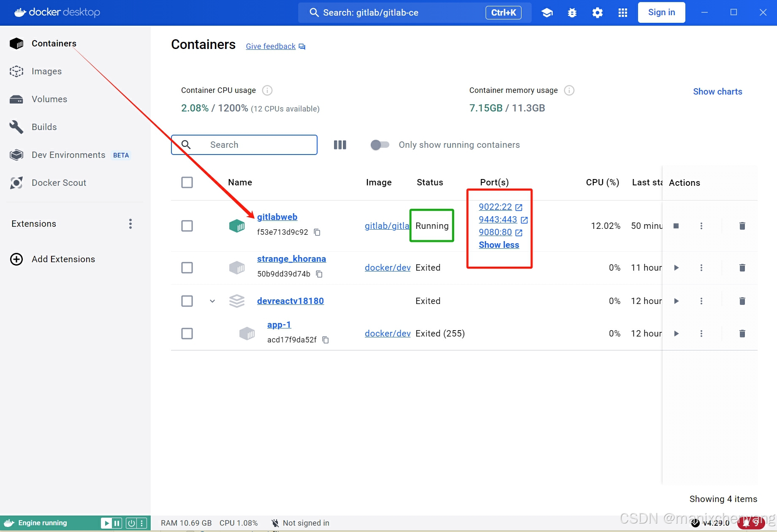Focus the gitlab/gitlab-ce top search bar

(415, 13)
